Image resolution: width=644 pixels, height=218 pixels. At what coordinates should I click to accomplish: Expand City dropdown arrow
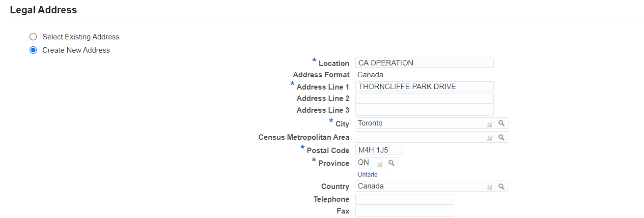[x=490, y=124]
